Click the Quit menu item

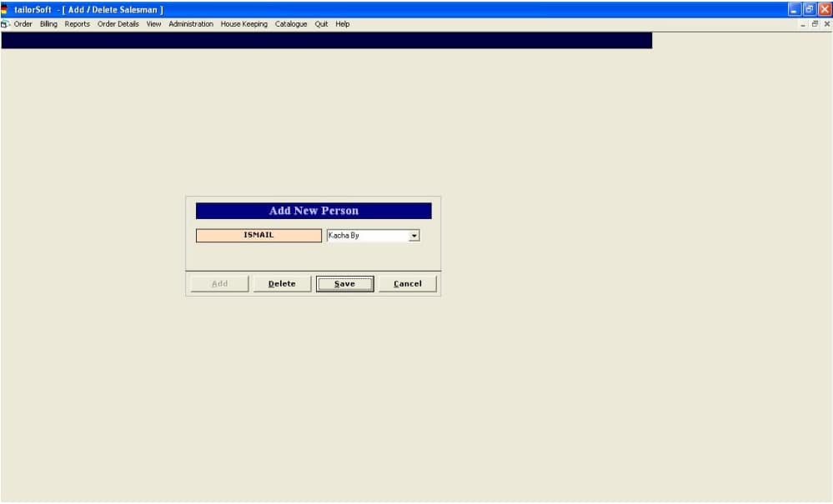click(x=321, y=24)
